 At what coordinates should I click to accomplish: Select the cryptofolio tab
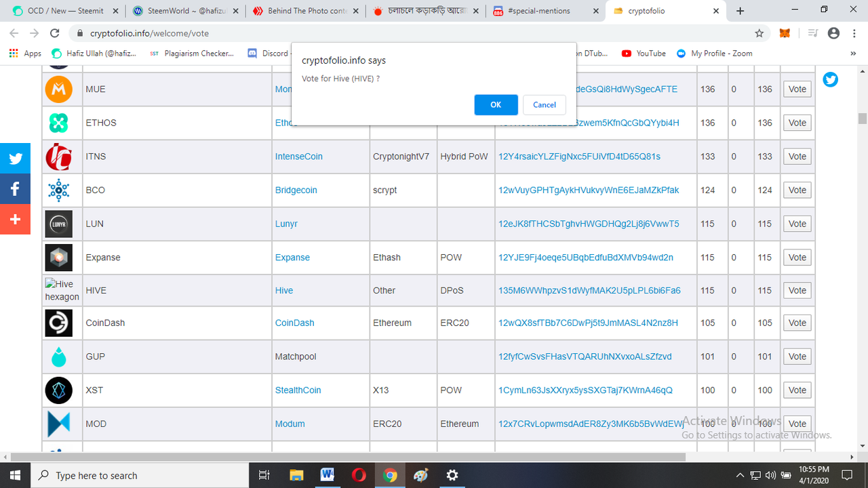click(x=666, y=11)
